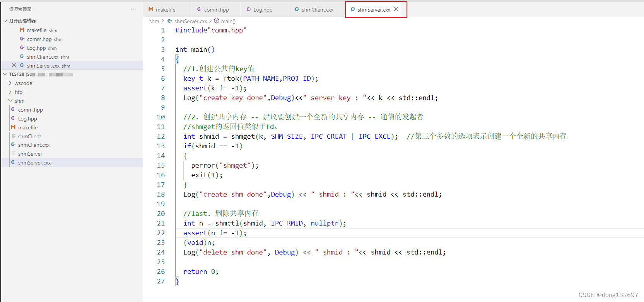
Task: Click the C++ icon beside shmClient.cxx in tree
Action: 14,145
